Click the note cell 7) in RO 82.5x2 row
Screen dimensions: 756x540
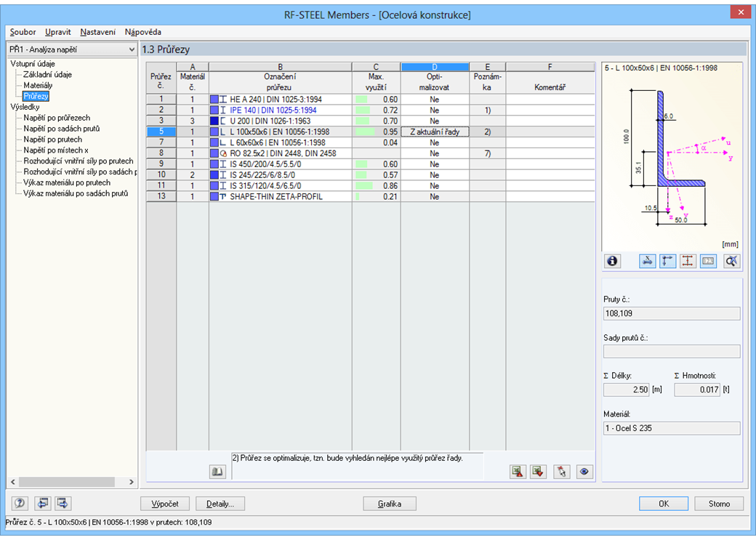click(488, 153)
